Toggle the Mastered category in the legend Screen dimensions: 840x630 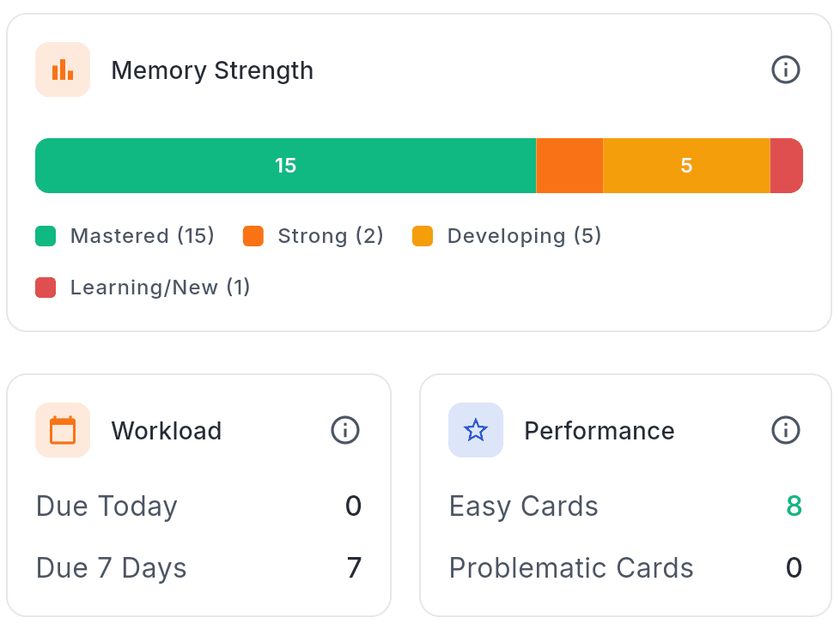125,235
